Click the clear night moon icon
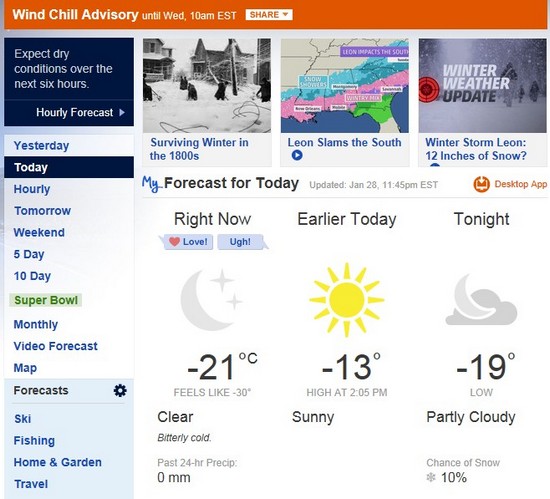 (212, 300)
